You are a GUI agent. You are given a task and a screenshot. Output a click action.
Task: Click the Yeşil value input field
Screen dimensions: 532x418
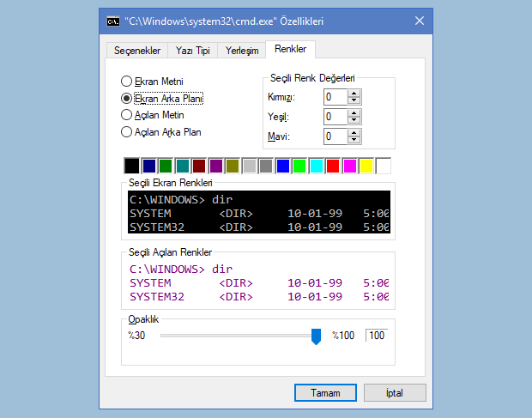pos(336,117)
